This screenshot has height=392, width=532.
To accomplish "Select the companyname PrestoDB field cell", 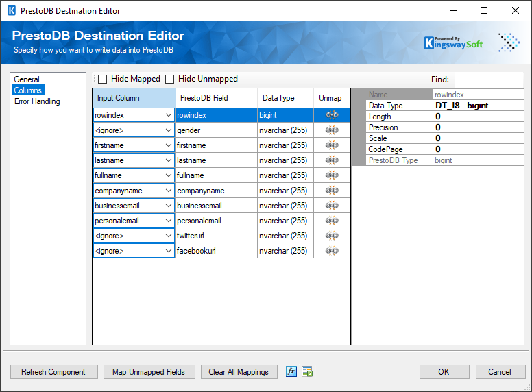I will pos(216,191).
